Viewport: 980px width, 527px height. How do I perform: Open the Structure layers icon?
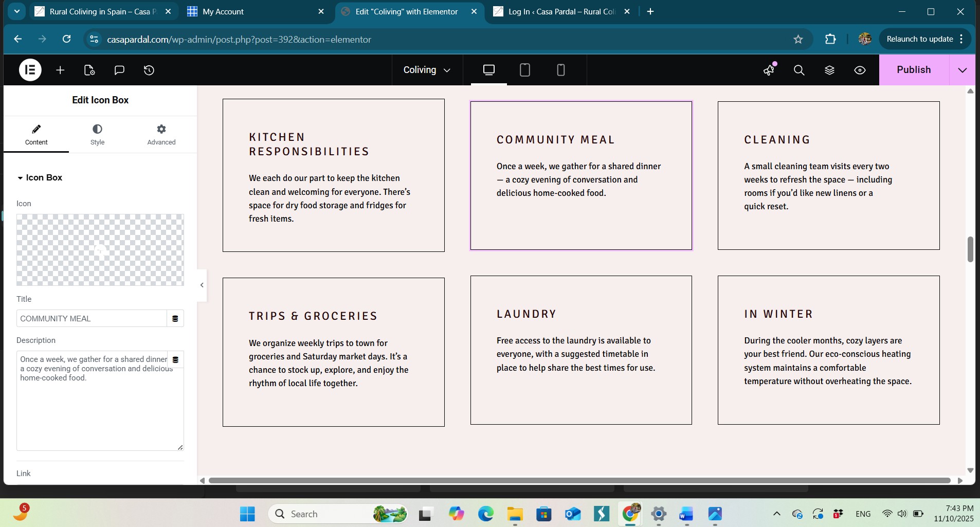point(829,70)
